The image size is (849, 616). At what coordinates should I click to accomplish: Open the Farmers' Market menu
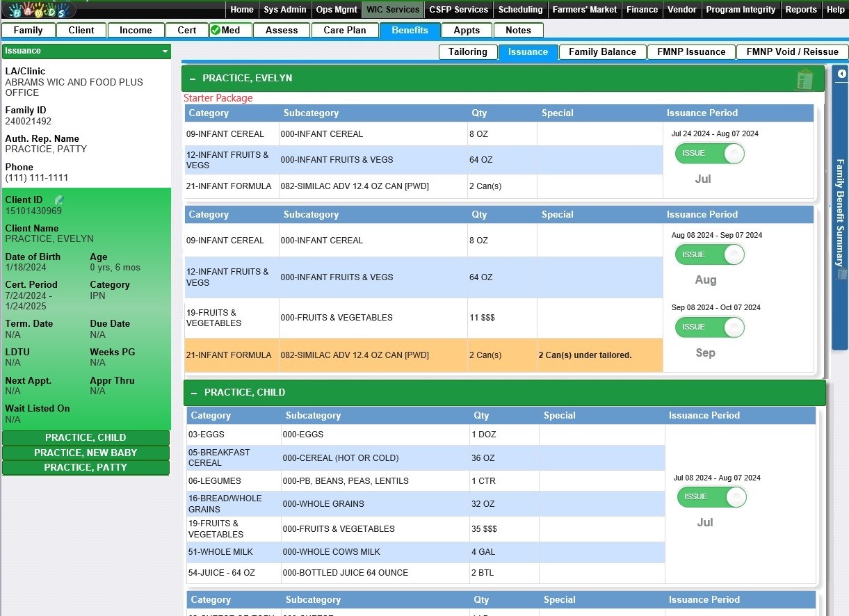(x=584, y=10)
